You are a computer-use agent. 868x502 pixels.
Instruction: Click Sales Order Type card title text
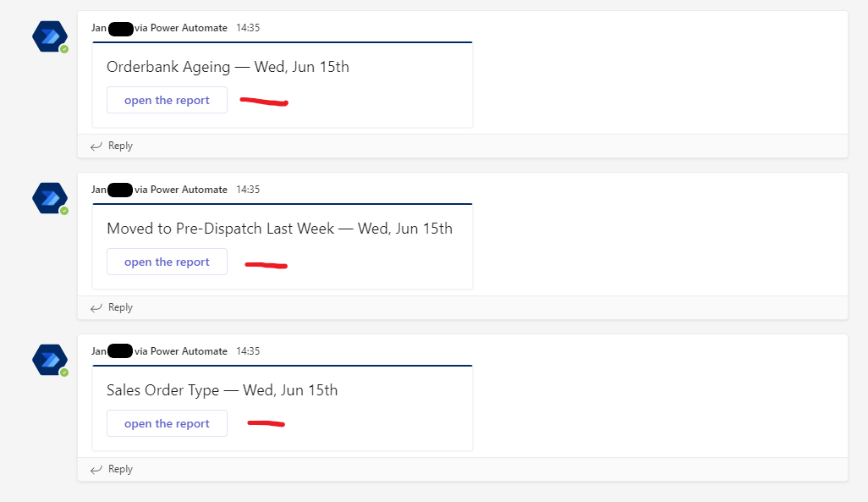pos(222,390)
